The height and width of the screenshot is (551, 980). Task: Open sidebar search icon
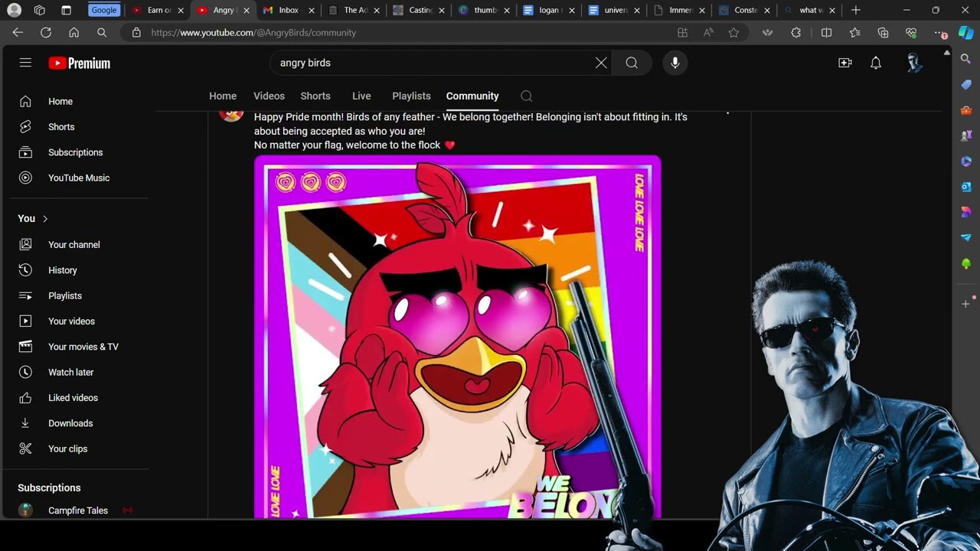tap(966, 59)
